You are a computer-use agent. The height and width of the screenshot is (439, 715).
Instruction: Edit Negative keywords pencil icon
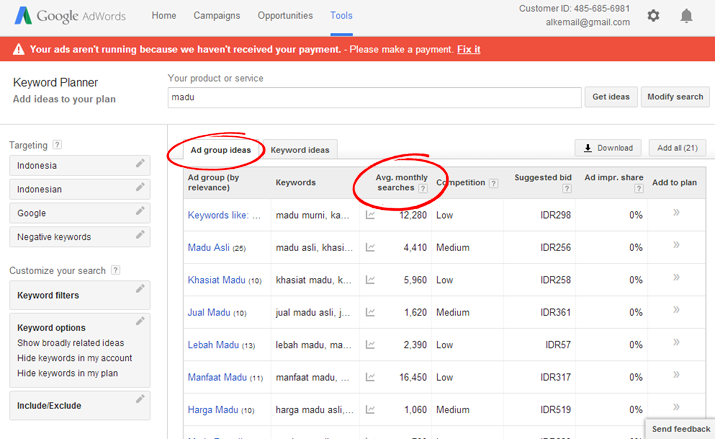pos(140,234)
